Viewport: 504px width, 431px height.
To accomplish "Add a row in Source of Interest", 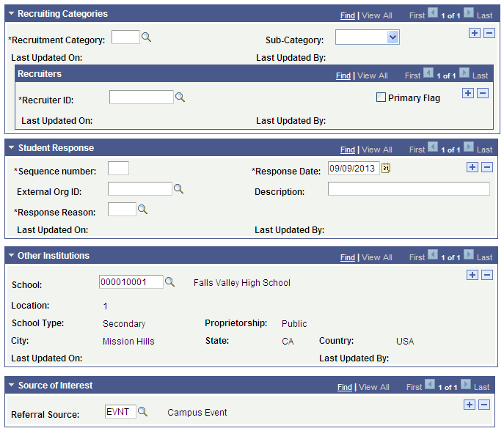I will 470,405.
